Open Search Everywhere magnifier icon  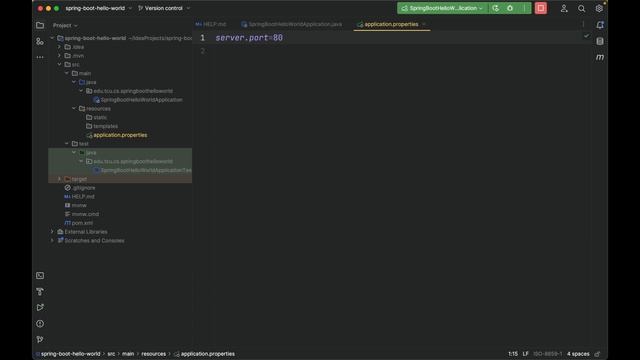(582, 8)
